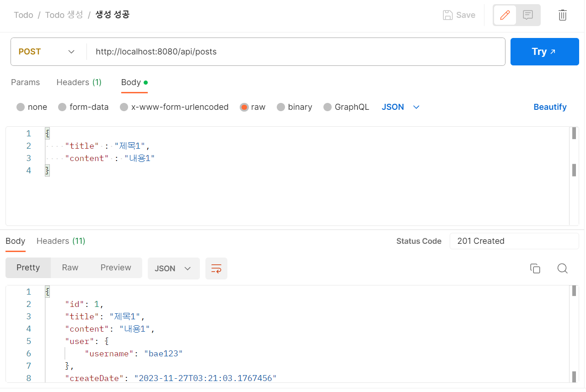Open search in the response panel

(x=562, y=268)
